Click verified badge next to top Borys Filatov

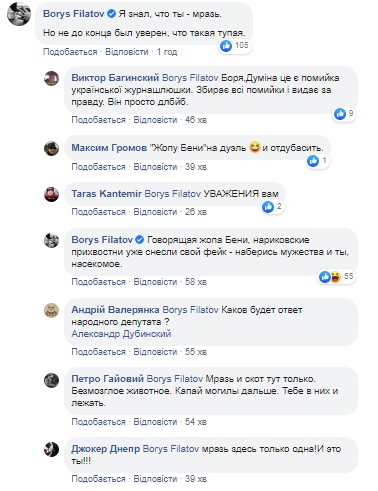[111, 14]
